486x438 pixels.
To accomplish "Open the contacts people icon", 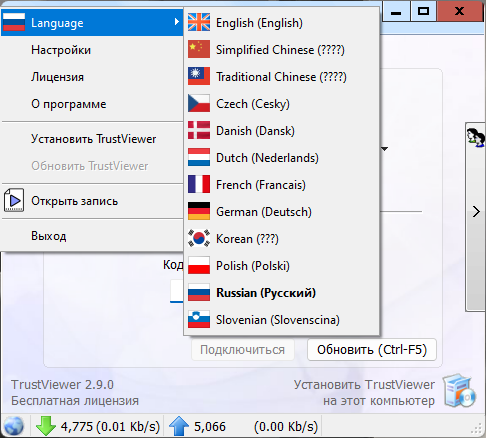I will pos(476,138).
